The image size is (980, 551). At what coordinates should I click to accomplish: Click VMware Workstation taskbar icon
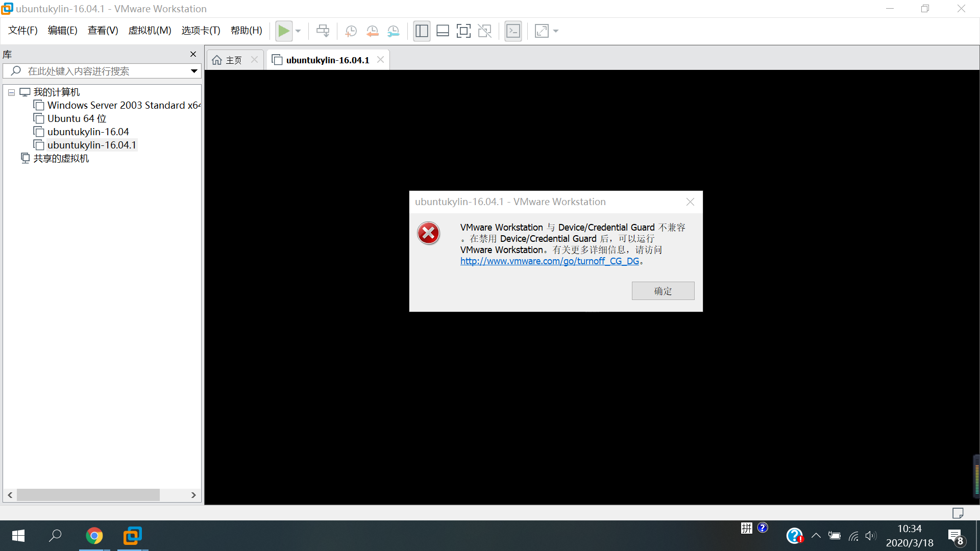click(x=133, y=536)
